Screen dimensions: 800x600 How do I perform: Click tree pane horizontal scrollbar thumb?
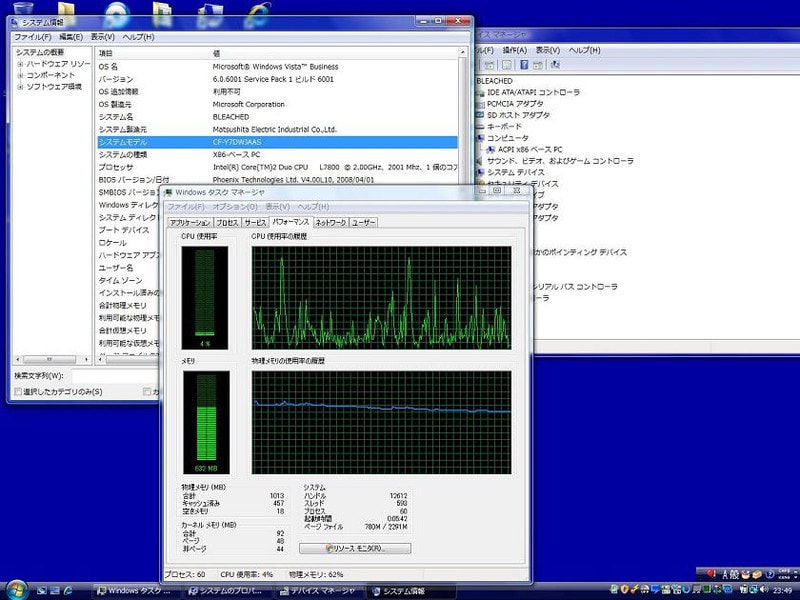click(49, 360)
